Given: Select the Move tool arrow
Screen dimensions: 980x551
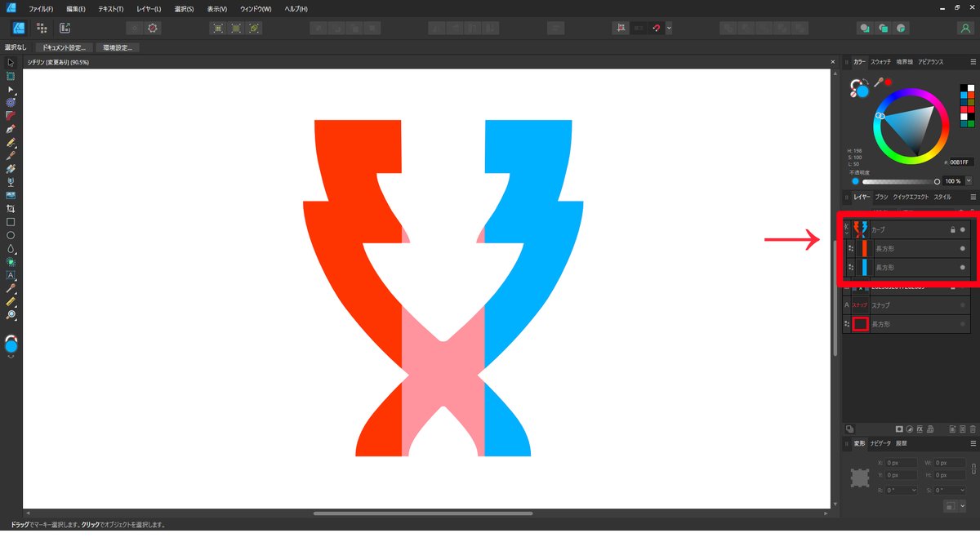Looking at the screenshot, I should (11, 63).
